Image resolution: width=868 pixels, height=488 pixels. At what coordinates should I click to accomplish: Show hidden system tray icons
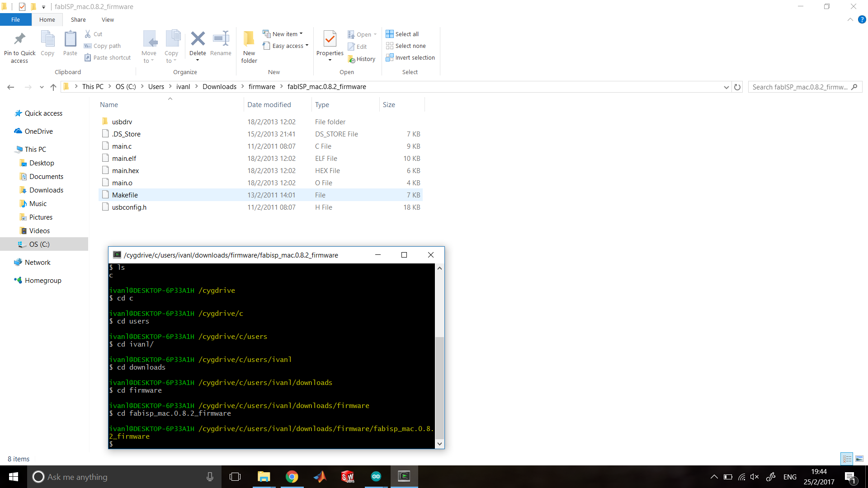pyautogui.click(x=714, y=477)
